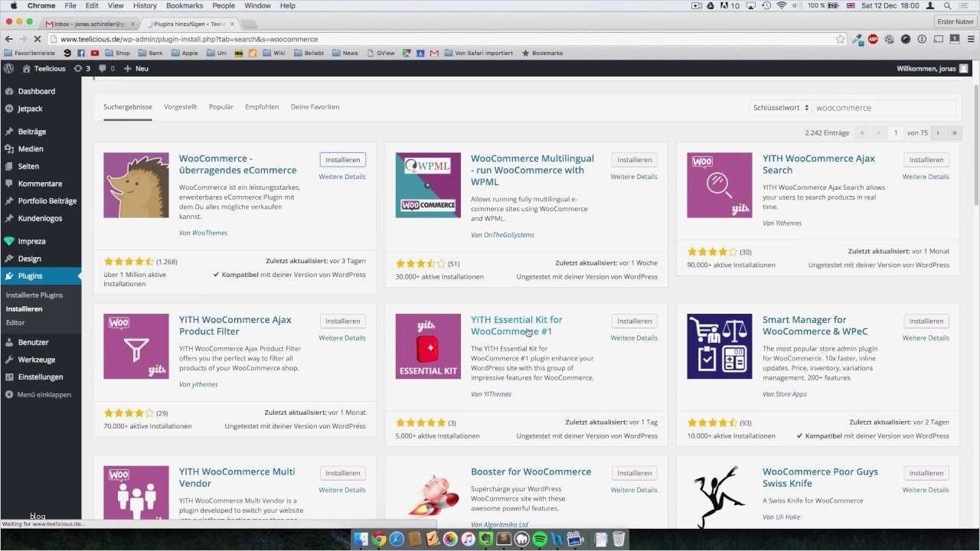Click the plugin search field containing 'woocommerce'
980x551 pixels.
coord(884,108)
